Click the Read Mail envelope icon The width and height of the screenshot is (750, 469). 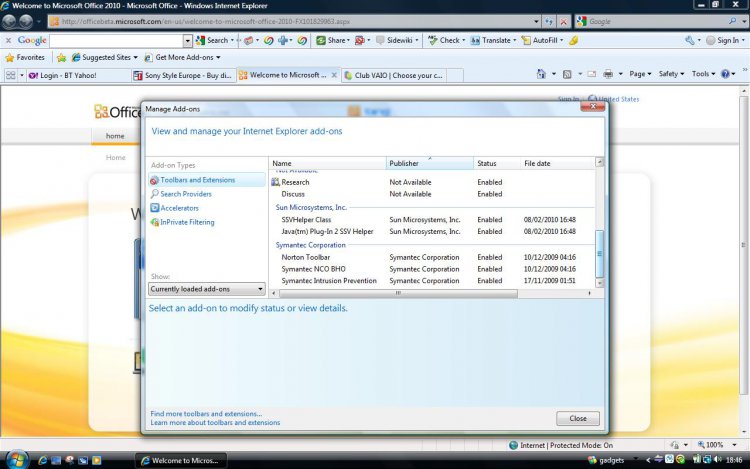pos(592,74)
